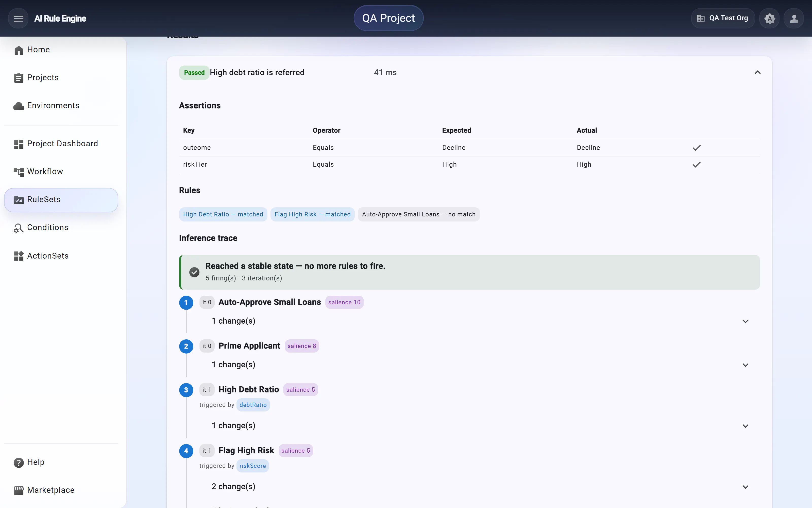The width and height of the screenshot is (812, 508).
Task: Open Help section
Action: [x=61, y=462]
